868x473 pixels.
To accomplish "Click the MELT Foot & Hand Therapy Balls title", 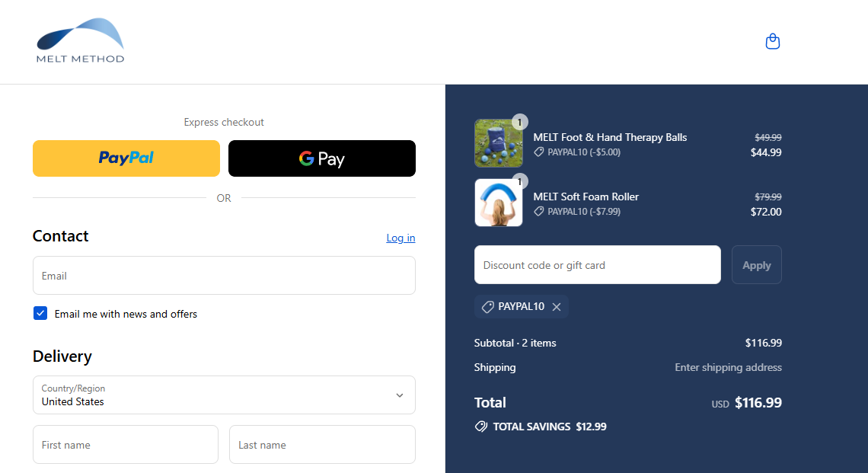I will (x=610, y=137).
